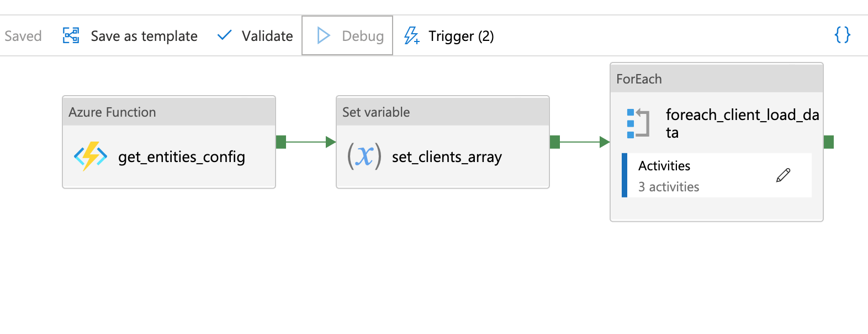Click get_entities_config green output connector
The height and width of the screenshot is (334, 868).
pos(281,142)
